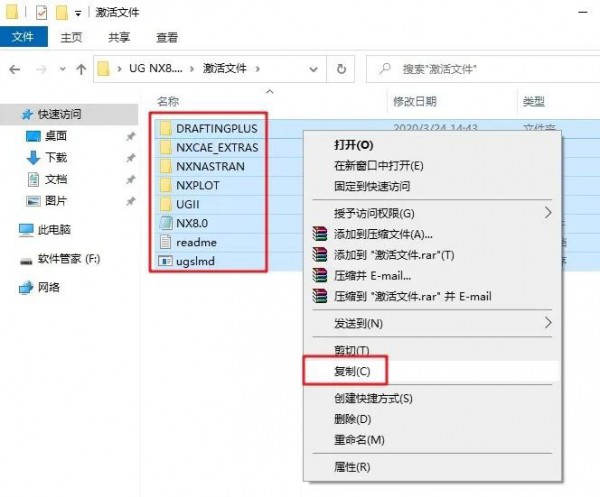
Task: Open the recent locations dropdown arrow
Action: [62, 70]
